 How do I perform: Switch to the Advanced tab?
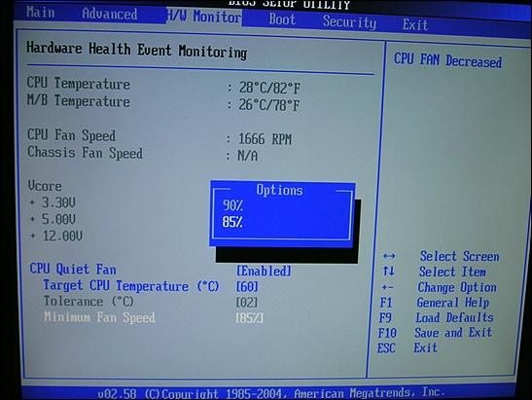(x=110, y=14)
